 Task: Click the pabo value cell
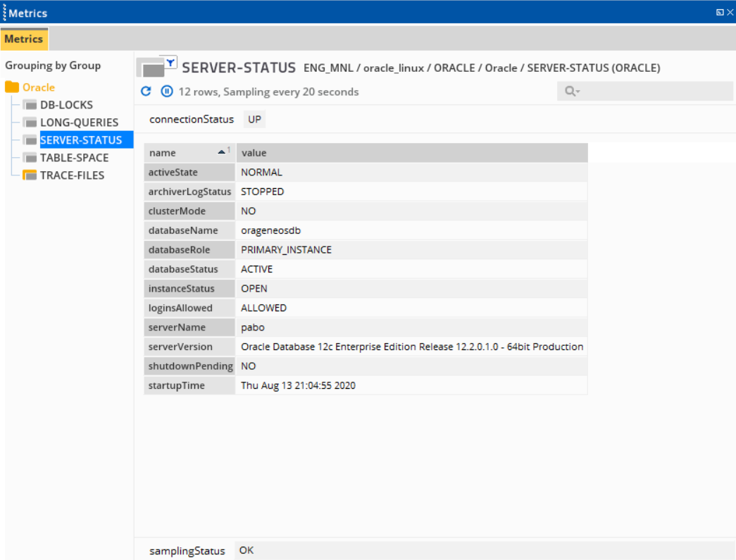(x=411, y=327)
